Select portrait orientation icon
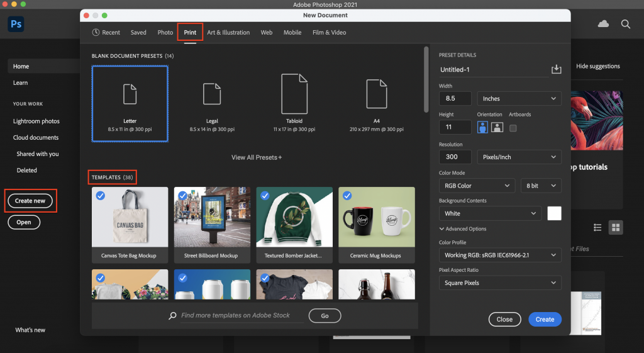The width and height of the screenshot is (644, 353). (x=482, y=127)
